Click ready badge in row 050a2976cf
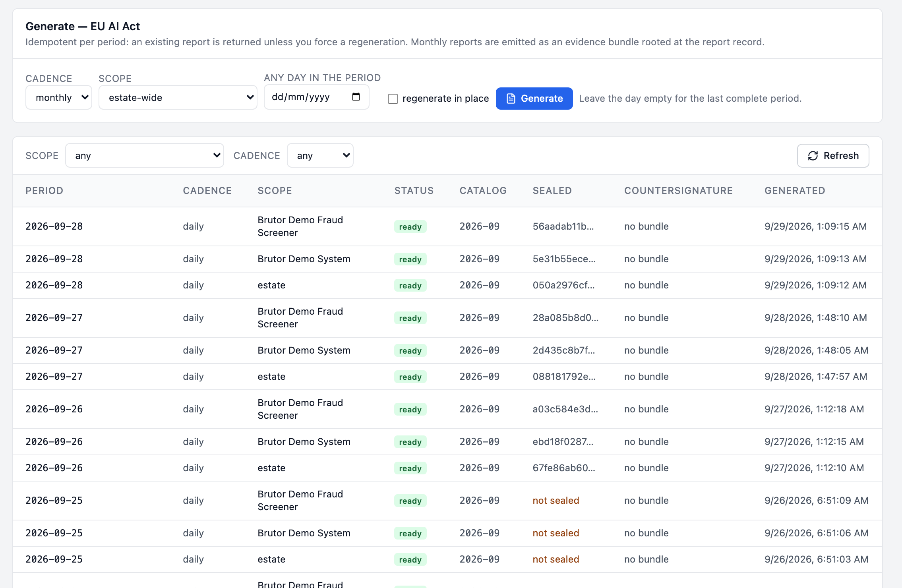This screenshot has width=902, height=588. pos(410,285)
